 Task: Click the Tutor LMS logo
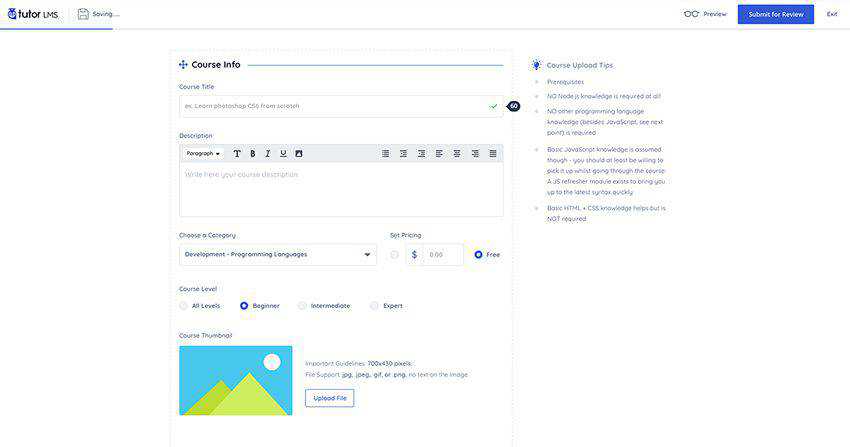[33, 14]
